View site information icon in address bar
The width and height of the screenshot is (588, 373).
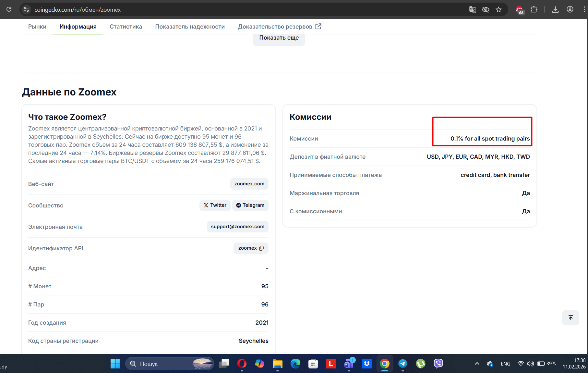tap(26, 9)
